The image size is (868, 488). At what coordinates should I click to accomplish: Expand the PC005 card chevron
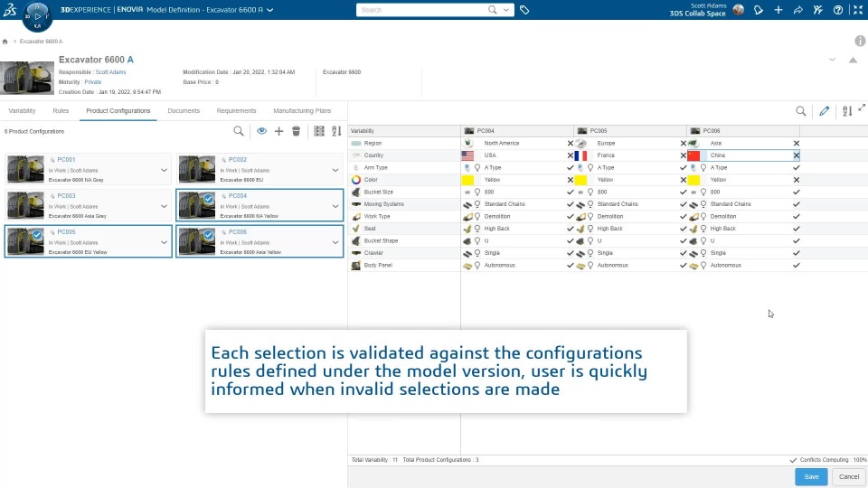click(164, 242)
